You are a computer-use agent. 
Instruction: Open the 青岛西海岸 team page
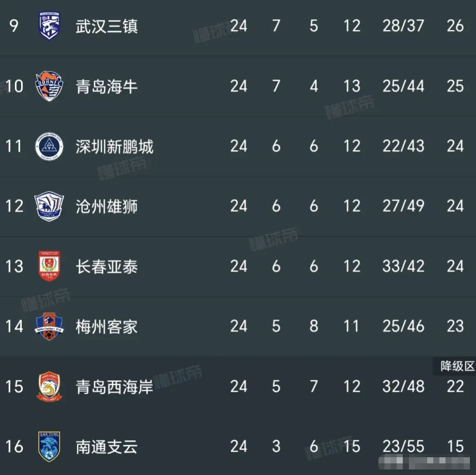(114, 387)
